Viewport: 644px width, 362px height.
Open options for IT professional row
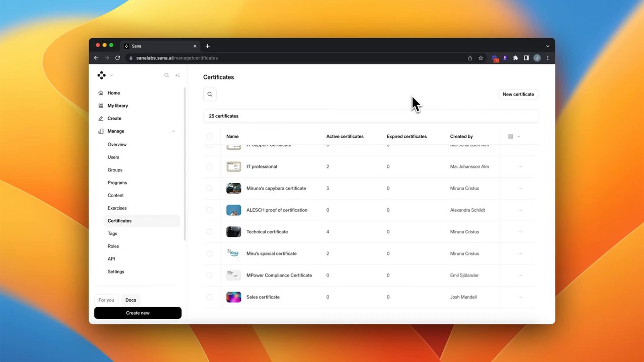pos(520,166)
